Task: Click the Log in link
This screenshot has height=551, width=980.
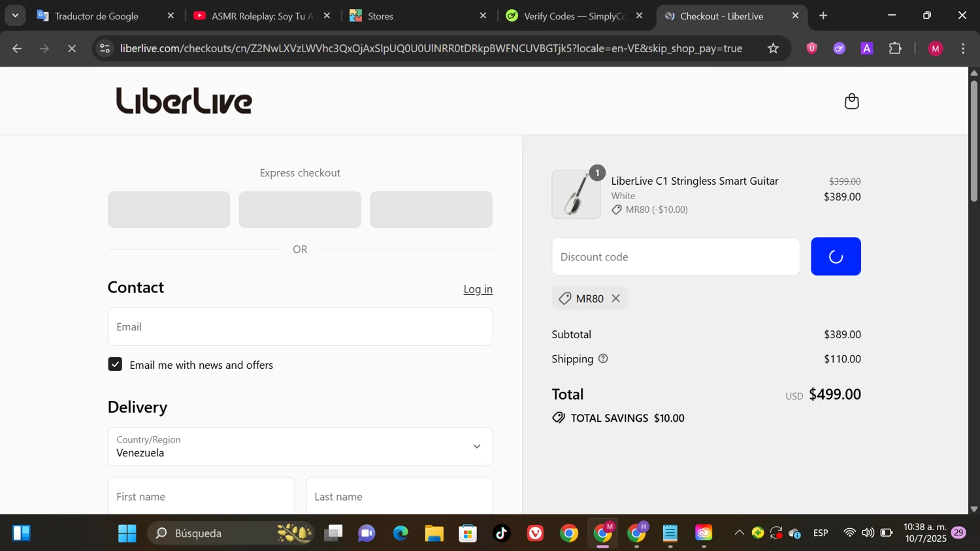Action: [x=478, y=289]
